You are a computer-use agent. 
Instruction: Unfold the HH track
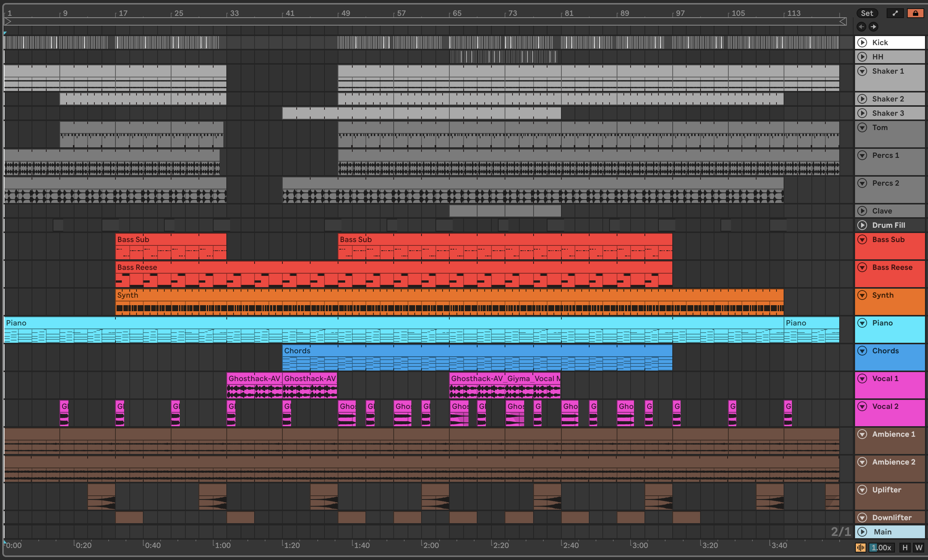point(862,57)
